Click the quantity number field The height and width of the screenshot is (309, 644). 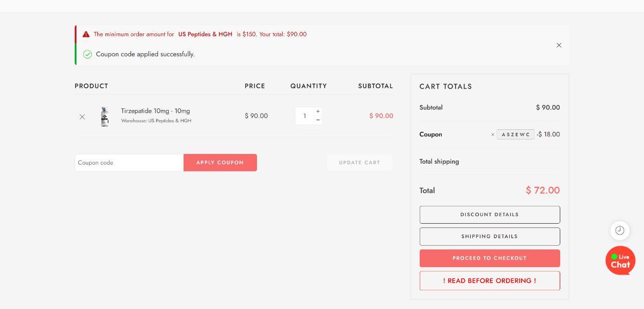(304, 116)
